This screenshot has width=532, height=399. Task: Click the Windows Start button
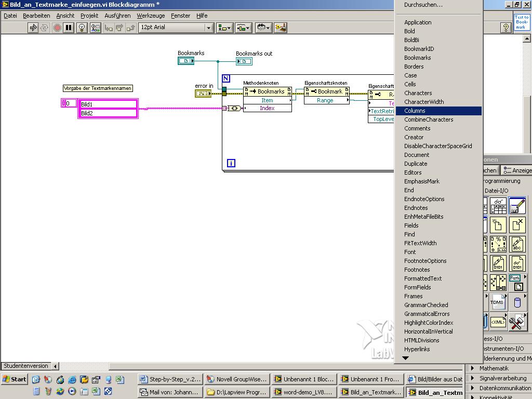pyautogui.click(x=15, y=379)
